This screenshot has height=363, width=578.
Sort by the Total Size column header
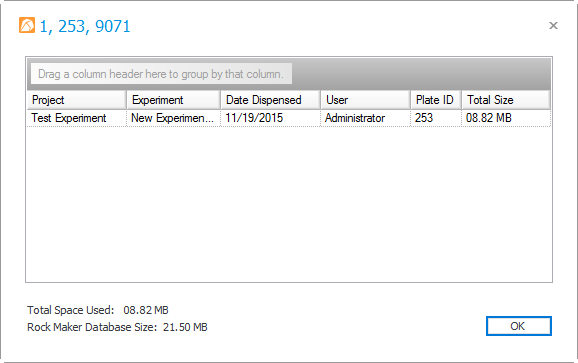tap(506, 100)
